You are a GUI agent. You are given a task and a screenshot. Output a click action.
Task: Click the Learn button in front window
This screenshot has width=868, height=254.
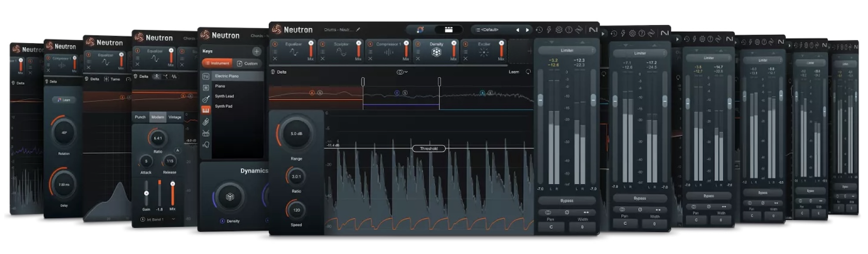click(514, 72)
